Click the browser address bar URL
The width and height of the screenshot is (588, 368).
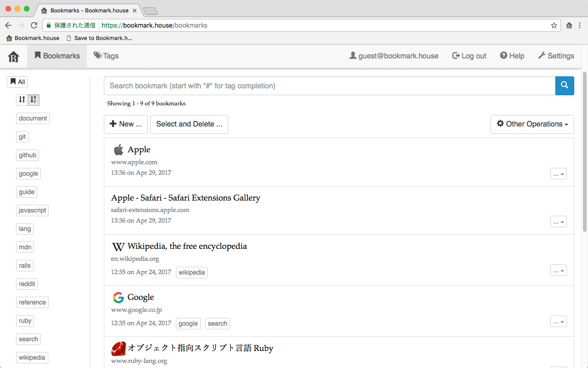point(155,25)
